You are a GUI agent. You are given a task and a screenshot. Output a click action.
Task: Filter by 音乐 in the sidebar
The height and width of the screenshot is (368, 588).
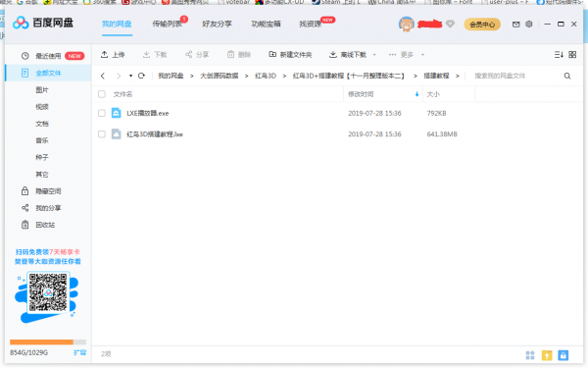coord(42,140)
